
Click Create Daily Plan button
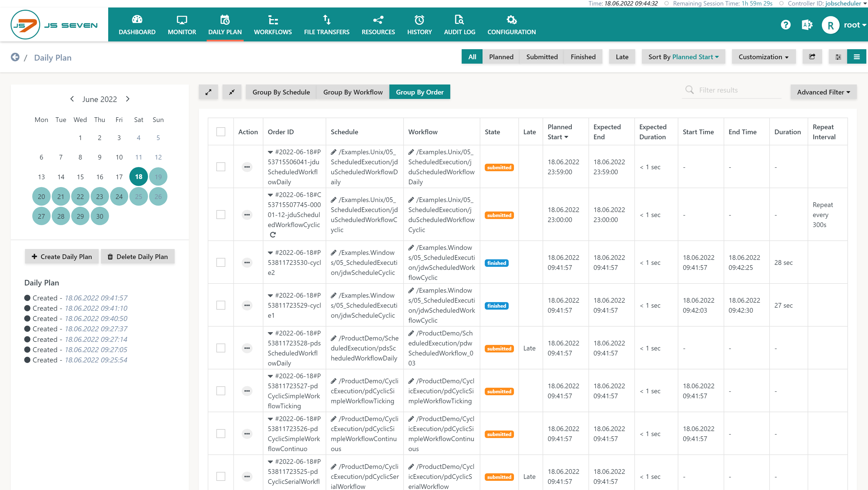[x=62, y=256]
